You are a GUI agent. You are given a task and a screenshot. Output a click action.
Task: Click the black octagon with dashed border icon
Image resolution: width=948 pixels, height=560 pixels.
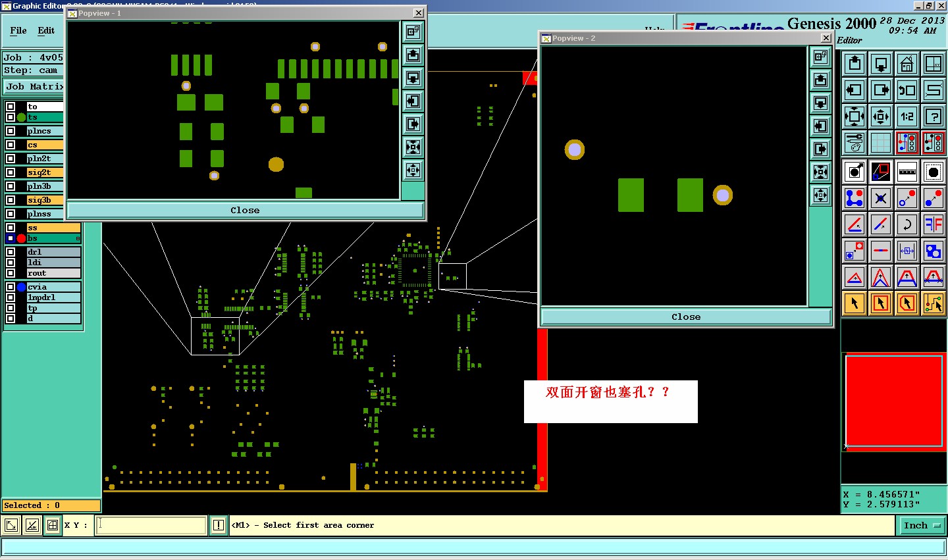934,172
